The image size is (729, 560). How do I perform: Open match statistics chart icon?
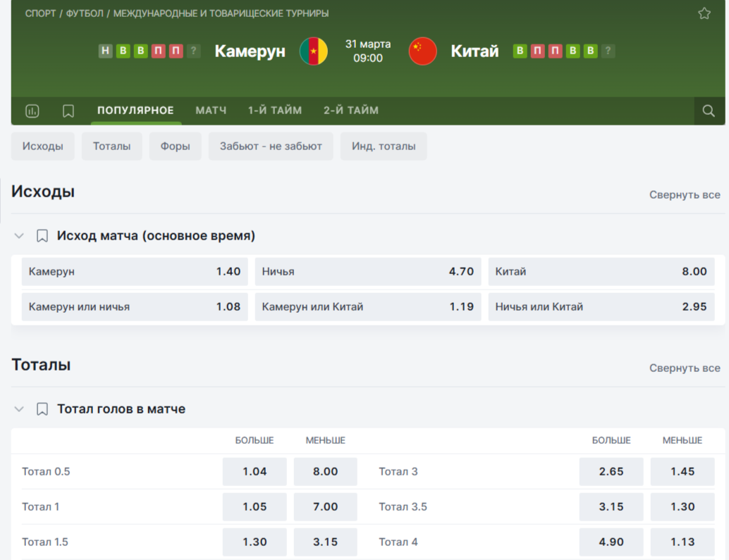[32, 111]
